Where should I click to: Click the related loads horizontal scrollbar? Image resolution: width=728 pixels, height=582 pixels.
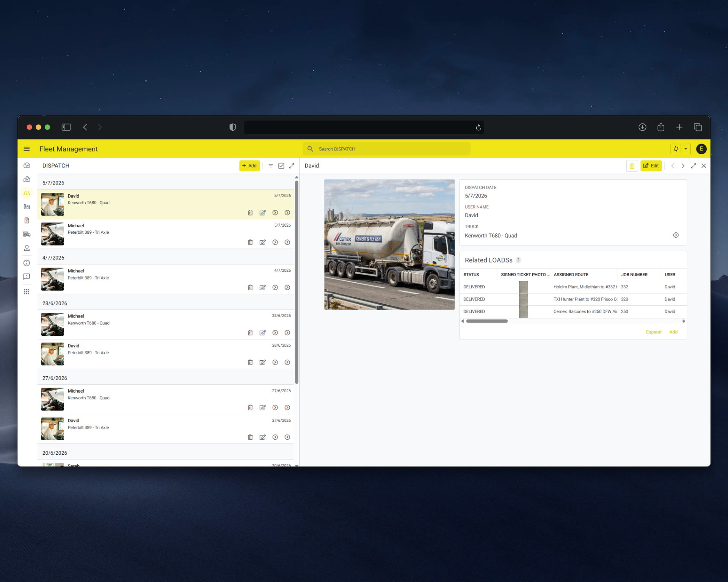click(487, 321)
